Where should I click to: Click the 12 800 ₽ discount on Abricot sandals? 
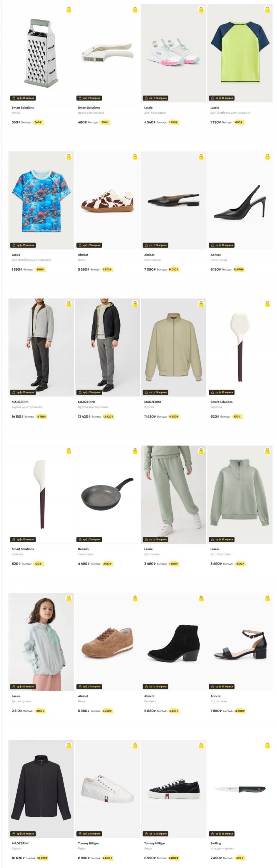pyautogui.click(x=240, y=711)
